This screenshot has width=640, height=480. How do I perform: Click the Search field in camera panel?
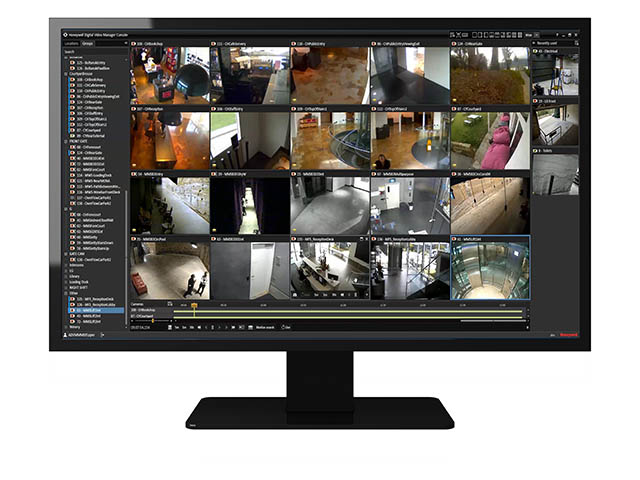click(x=95, y=51)
